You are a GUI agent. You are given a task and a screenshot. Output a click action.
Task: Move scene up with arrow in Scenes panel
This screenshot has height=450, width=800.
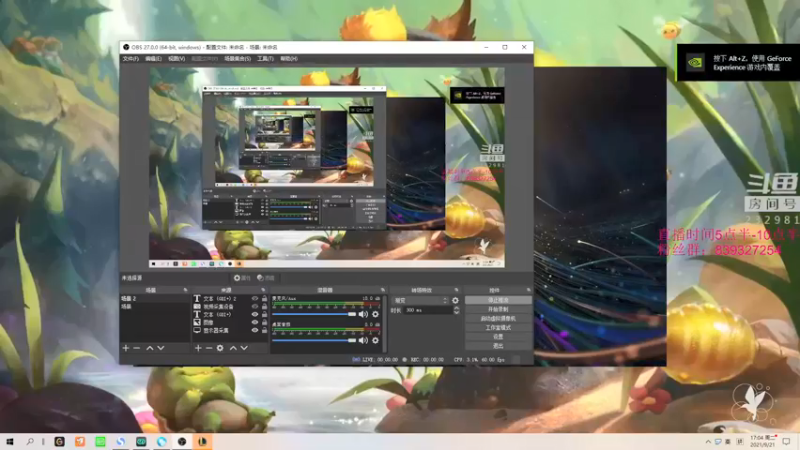(x=149, y=348)
